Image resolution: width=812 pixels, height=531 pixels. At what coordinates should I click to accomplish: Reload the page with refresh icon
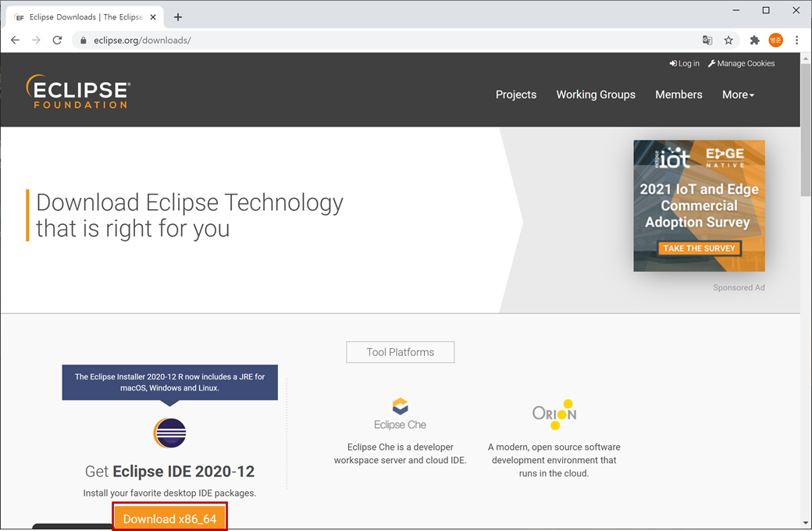(x=58, y=40)
